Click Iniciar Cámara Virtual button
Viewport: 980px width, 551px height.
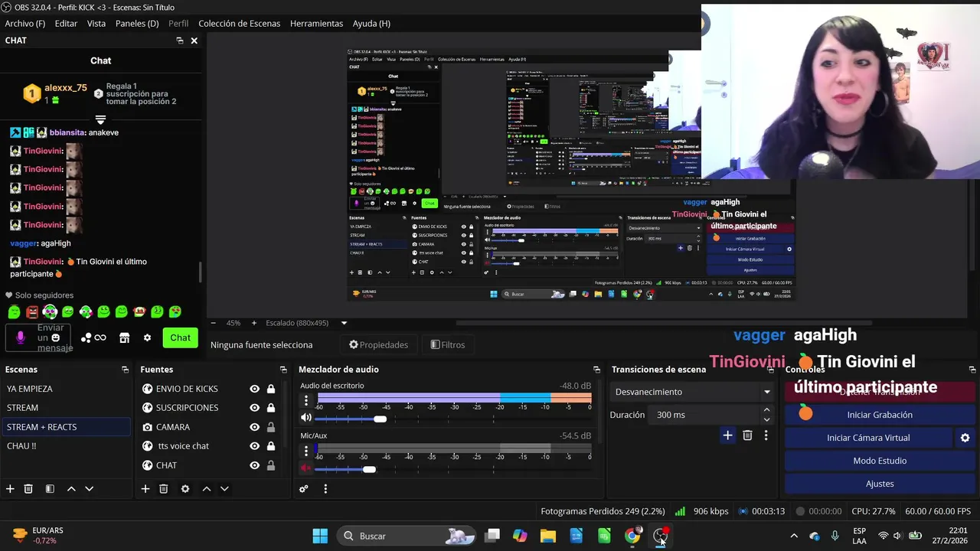(x=868, y=438)
